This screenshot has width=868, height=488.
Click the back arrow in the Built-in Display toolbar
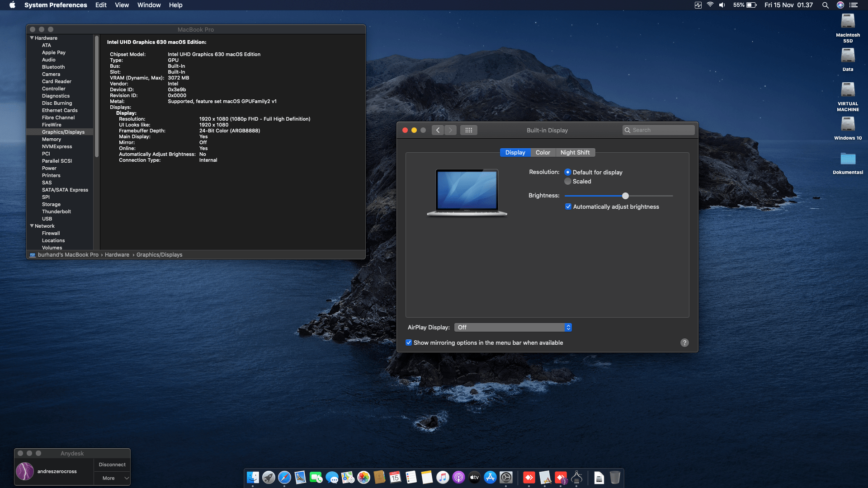click(x=438, y=130)
